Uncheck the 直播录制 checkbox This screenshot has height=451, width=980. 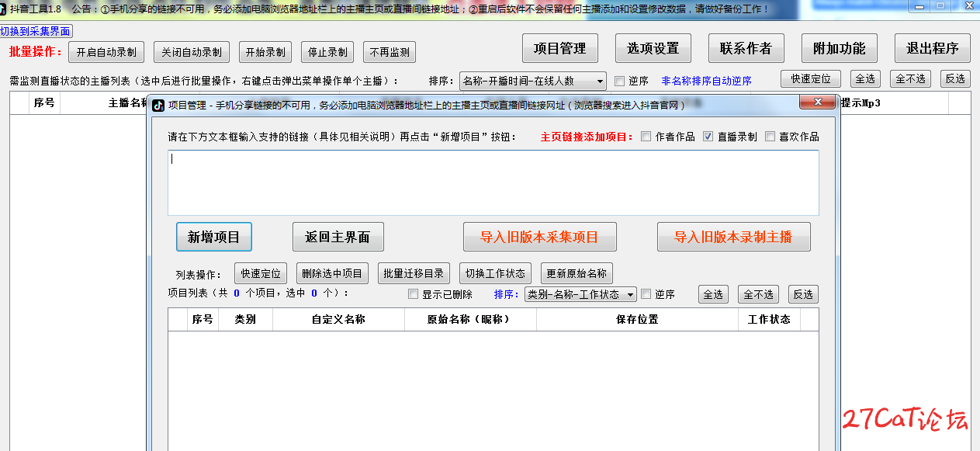pos(708,137)
